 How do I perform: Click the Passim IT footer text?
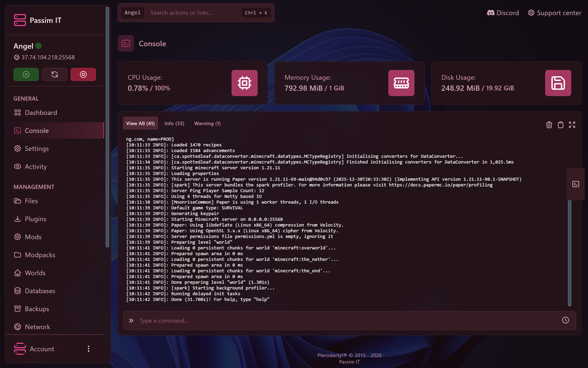point(349,362)
